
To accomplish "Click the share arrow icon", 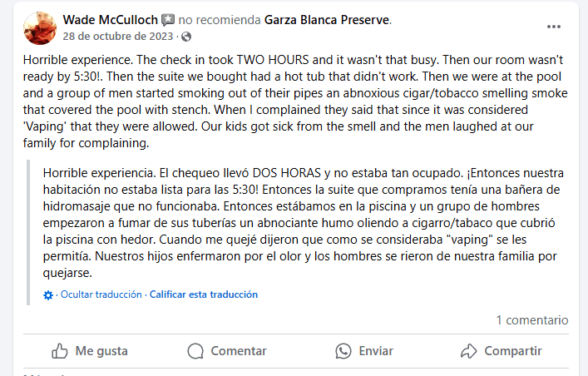I will 468,351.
